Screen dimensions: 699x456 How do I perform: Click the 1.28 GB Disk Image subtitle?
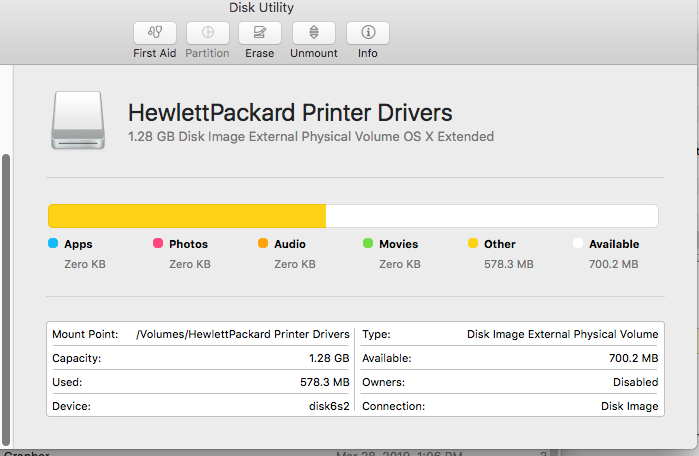[x=311, y=136]
